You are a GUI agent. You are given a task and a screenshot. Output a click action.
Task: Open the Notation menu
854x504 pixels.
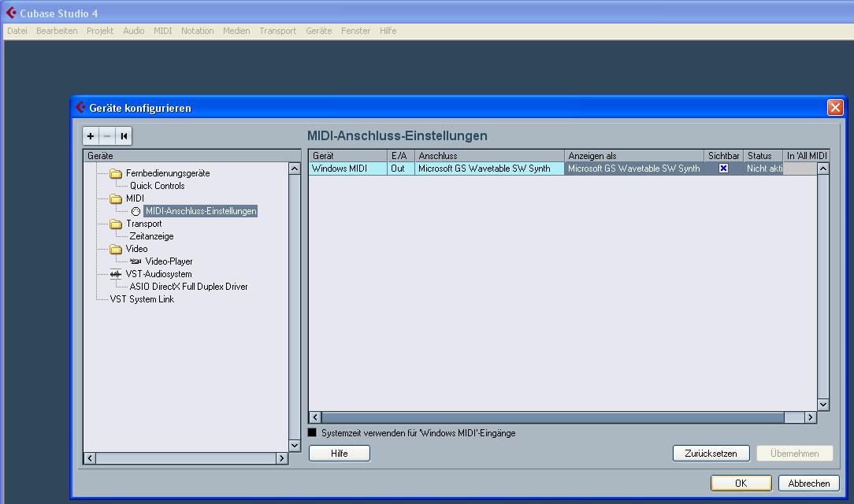coord(197,31)
